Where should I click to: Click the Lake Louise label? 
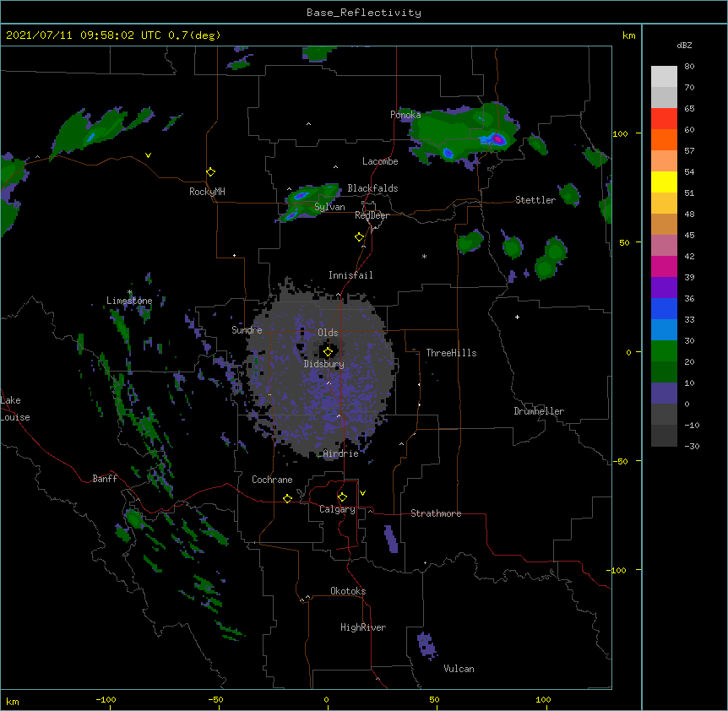tap(15, 409)
